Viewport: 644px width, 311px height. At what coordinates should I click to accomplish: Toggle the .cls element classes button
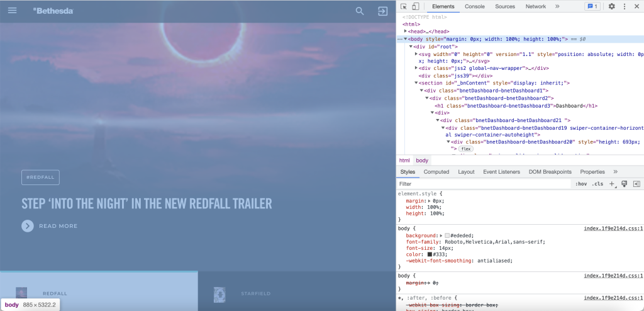coord(597,184)
